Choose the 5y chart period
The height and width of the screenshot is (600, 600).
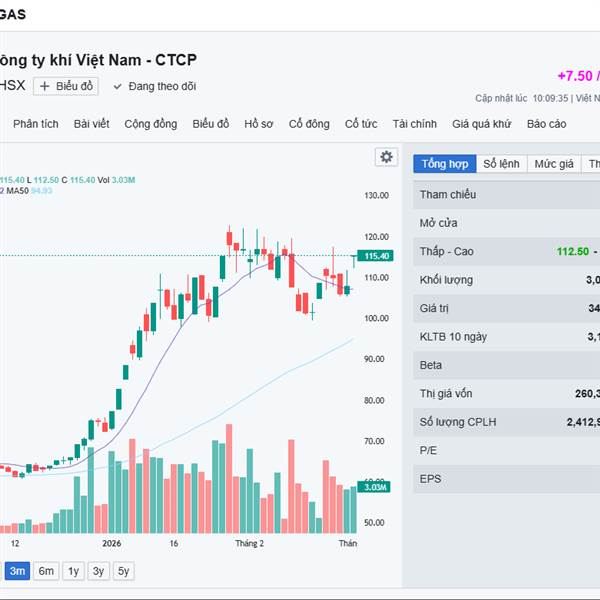pyautogui.click(x=123, y=571)
